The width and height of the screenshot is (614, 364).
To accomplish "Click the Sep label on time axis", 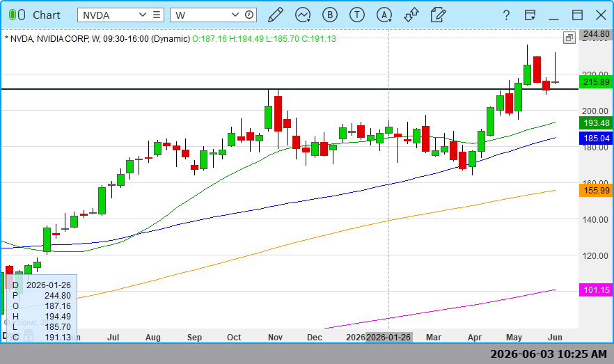I will [x=194, y=338].
